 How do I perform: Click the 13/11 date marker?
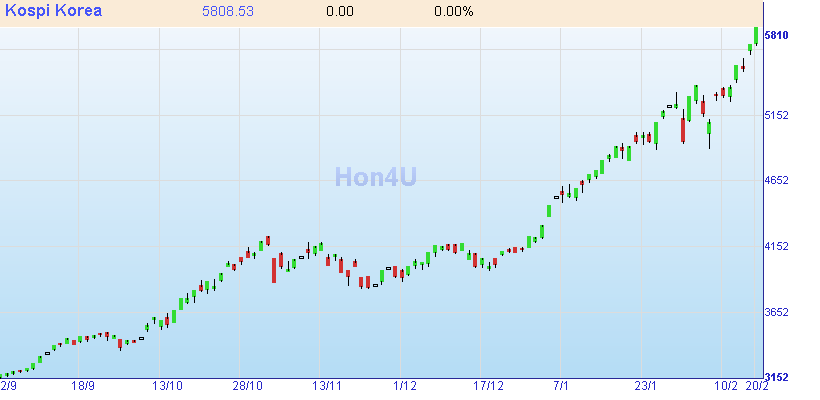[x=327, y=386]
